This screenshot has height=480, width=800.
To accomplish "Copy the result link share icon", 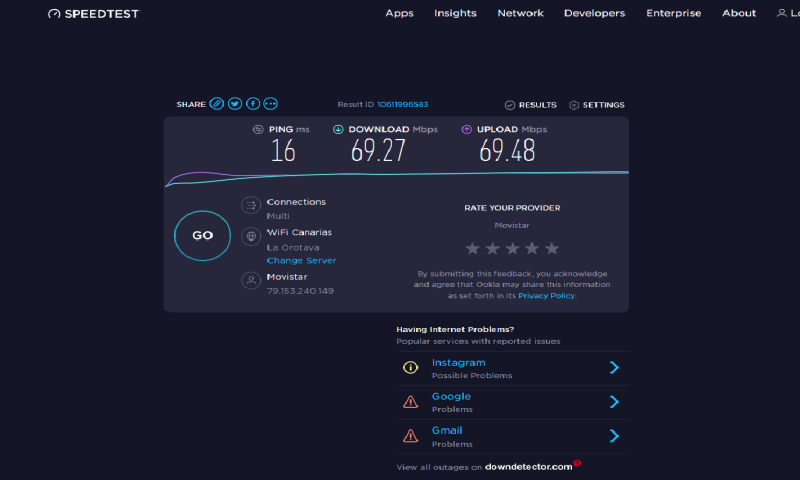I will (217, 104).
